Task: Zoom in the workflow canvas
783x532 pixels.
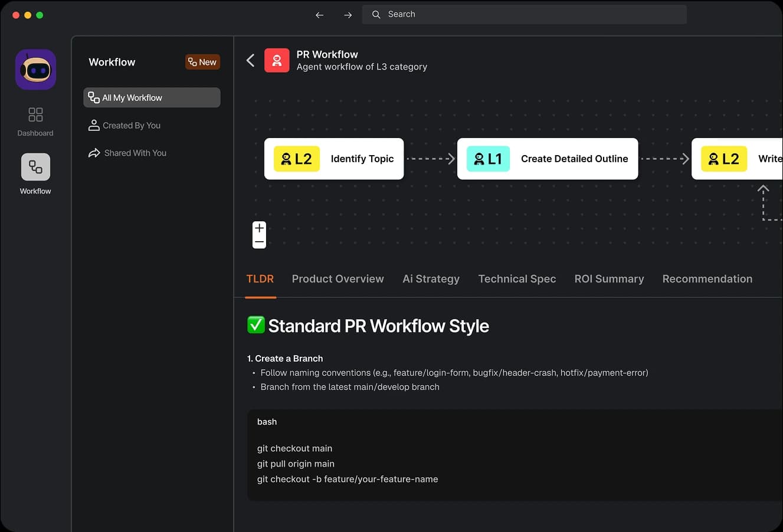Action: (x=259, y=228)
